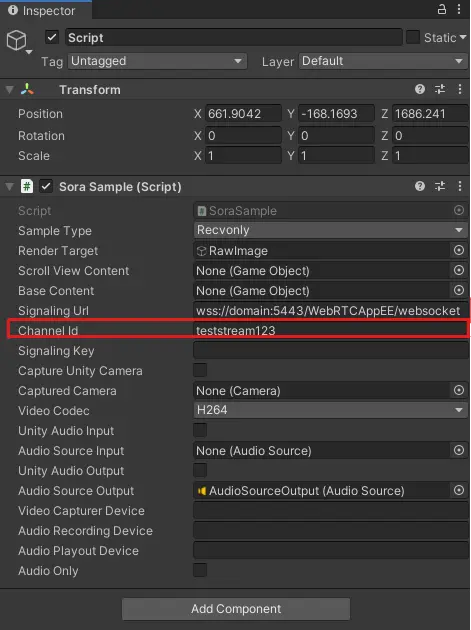The width and height of the screenshot is (471, 630).
Task: Click the Audio Playout Device field
Action: [331, 550]
